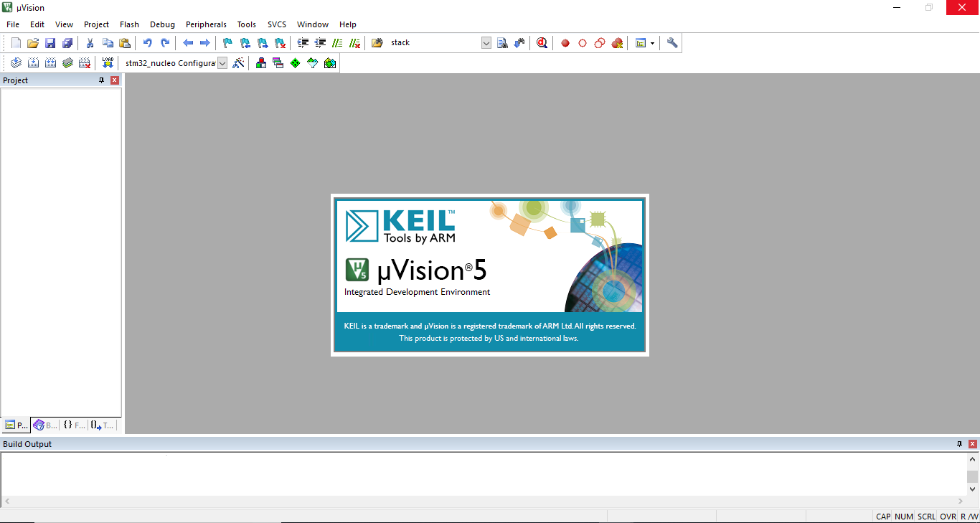This screenshot has width=980, height=523.
Task: Download code to flash using the LOAD icon
Action: (108, 62)
